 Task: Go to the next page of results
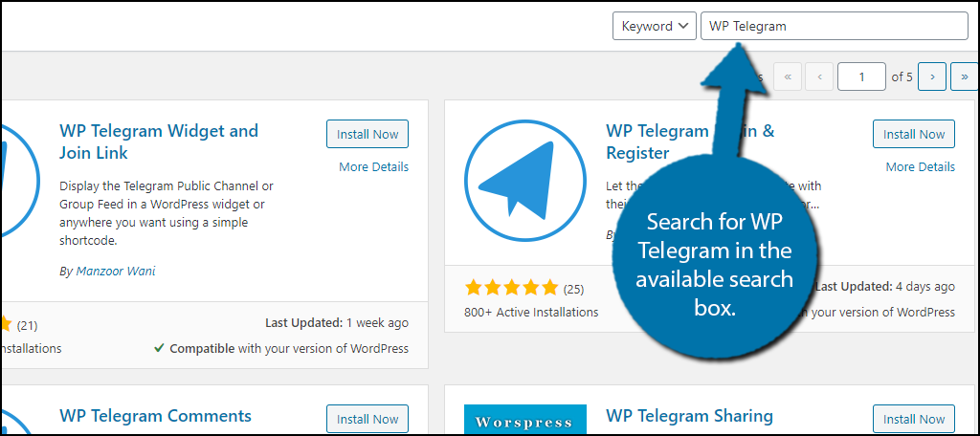coord(932,76)
